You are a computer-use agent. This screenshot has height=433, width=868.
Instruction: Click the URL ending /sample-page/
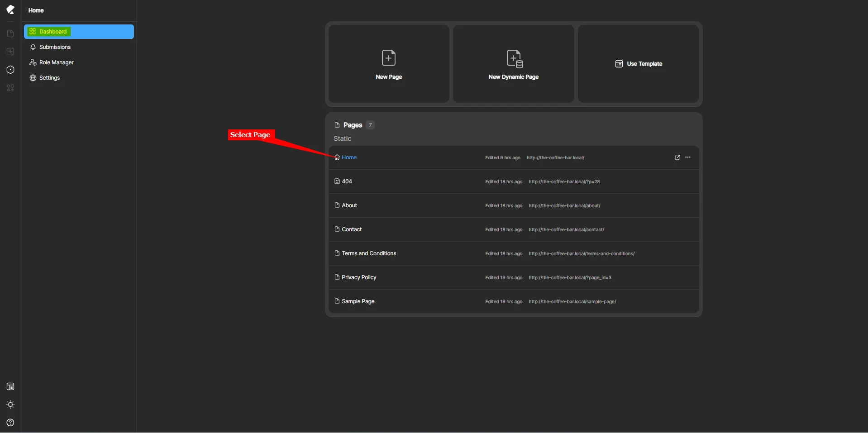coord(572,302)
